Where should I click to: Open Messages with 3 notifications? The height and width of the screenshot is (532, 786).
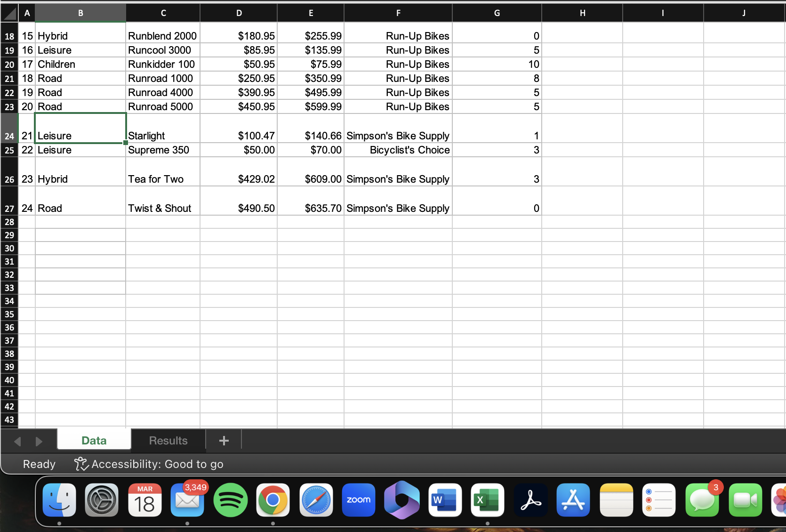pyautogui.click(x=702, y=500)
